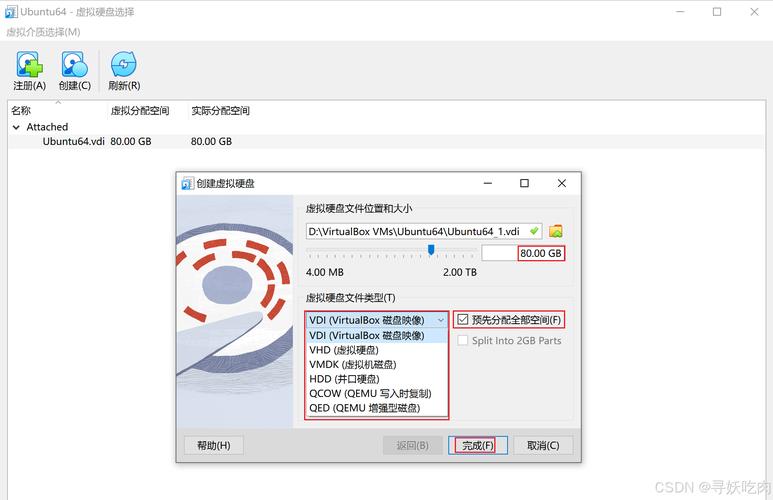Maximize the Create Virtual Hard Disk dialog
This screenshot has height=500, width=773.
tap(525, 183)
